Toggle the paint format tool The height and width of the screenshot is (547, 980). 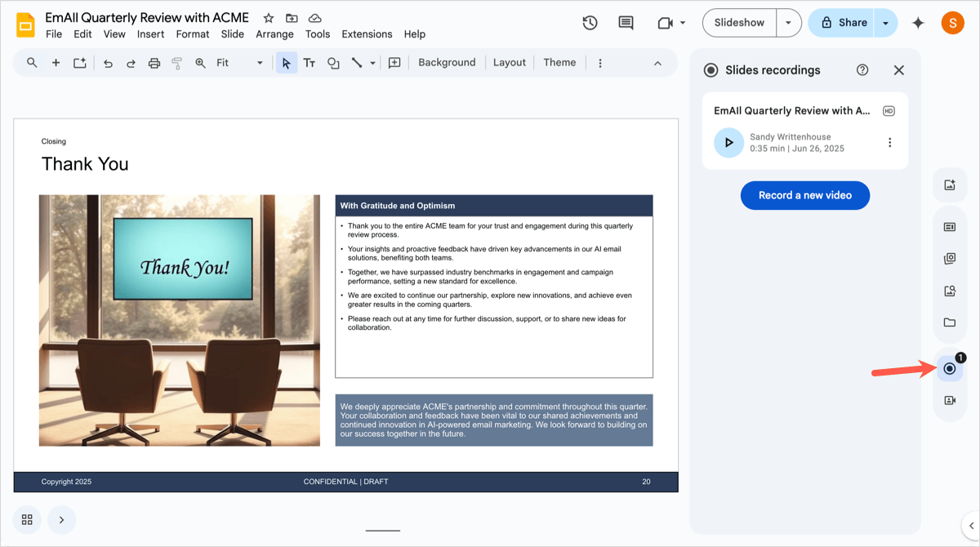click(x=177, y=63)
